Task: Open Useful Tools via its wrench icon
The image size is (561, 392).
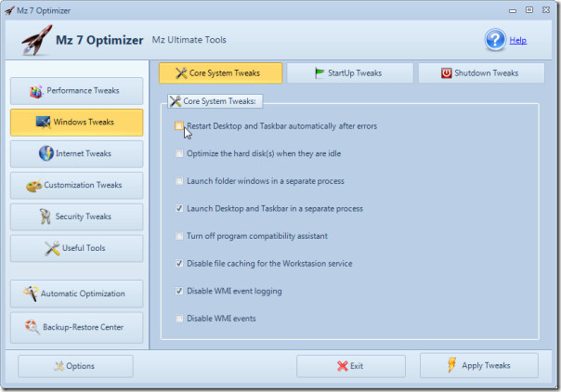Action: (x=52, y=248)
